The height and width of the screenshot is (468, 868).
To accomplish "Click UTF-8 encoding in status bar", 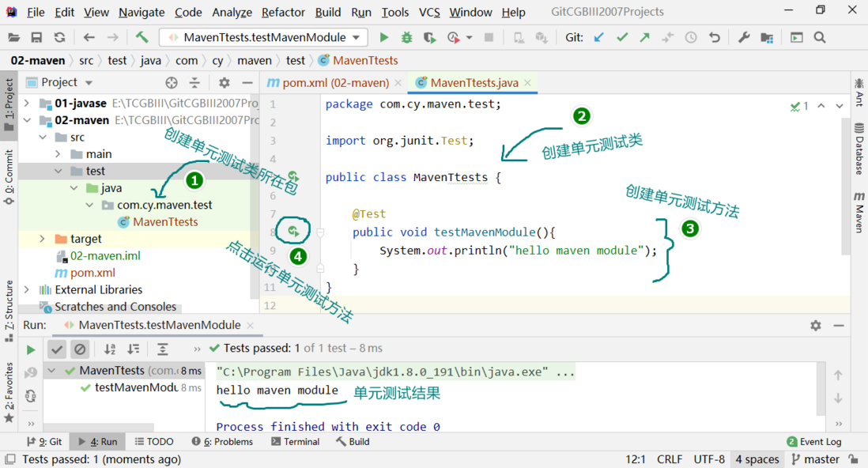I will point(709,459).
